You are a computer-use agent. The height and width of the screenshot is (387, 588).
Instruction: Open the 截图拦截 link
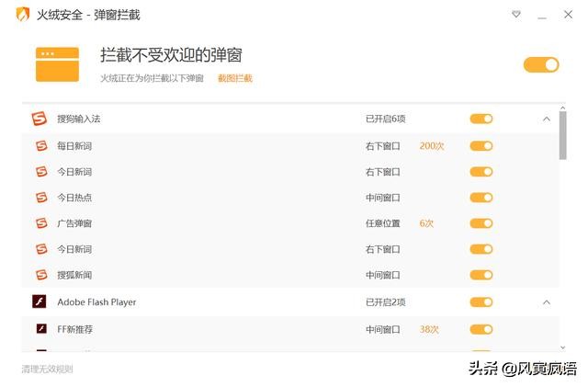click(x=235, y=78)
